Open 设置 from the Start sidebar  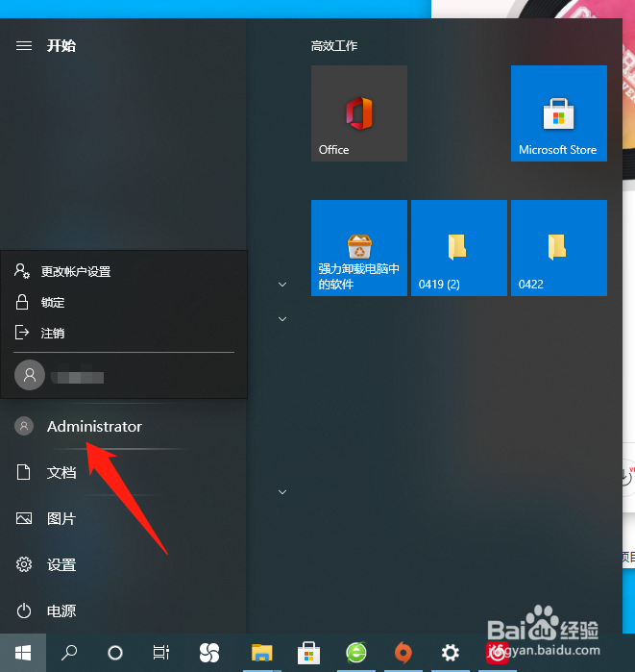pyautogui.click(x=124, y=564)
